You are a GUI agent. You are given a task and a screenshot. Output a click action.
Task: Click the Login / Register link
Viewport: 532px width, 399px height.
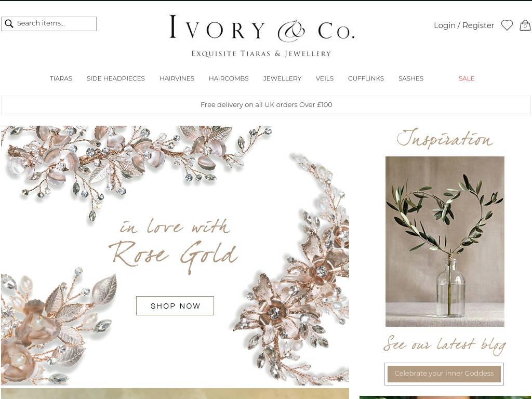coord(464,25)
